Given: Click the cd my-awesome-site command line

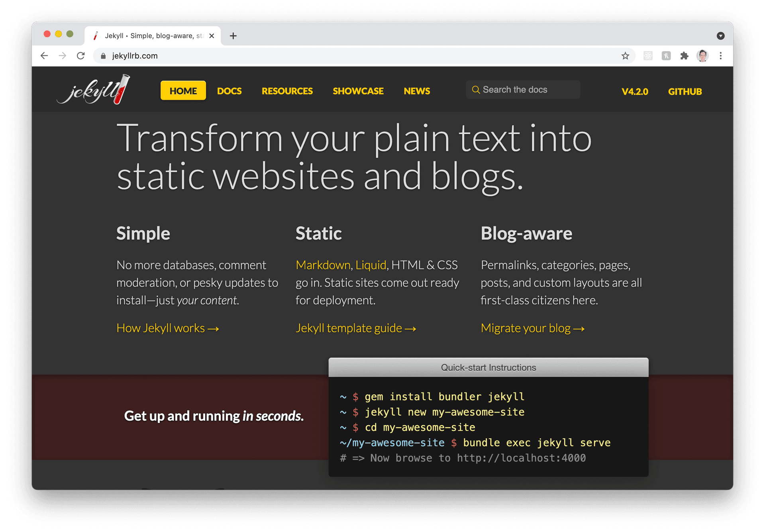Looking at the screenshot, I should point(407,427).
